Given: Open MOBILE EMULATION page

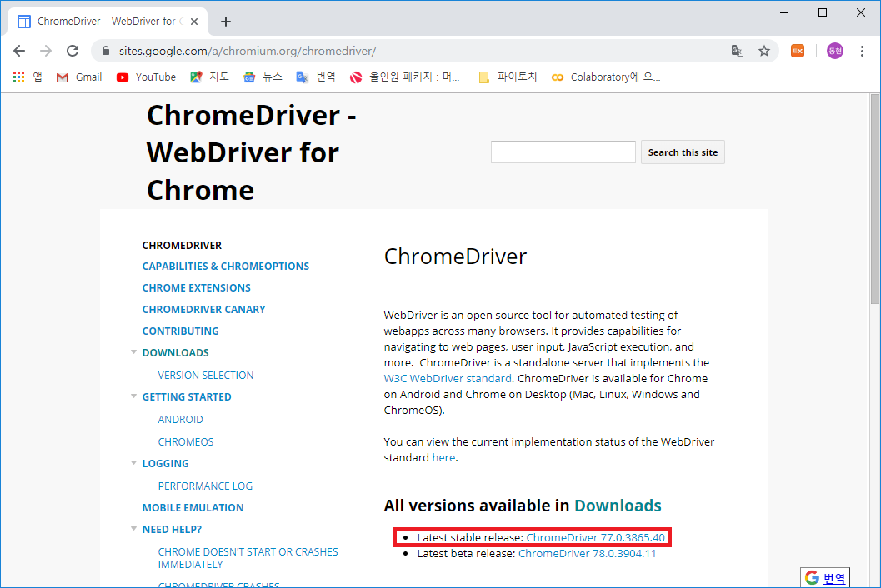Looking at the screenshot, I should pyautogui.click(x=193, y=508).
